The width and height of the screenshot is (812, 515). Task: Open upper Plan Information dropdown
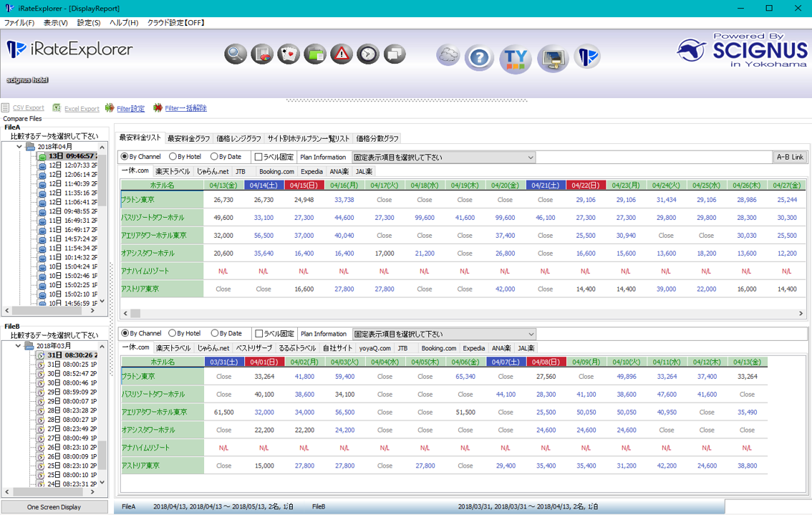click(444, 158)
